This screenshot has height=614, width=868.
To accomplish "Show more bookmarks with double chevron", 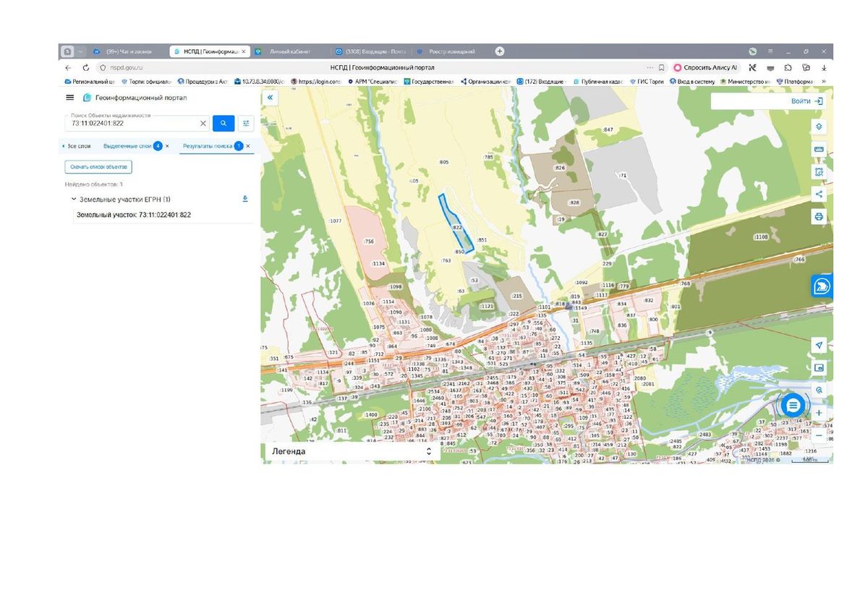I will [x=824, y=82].
